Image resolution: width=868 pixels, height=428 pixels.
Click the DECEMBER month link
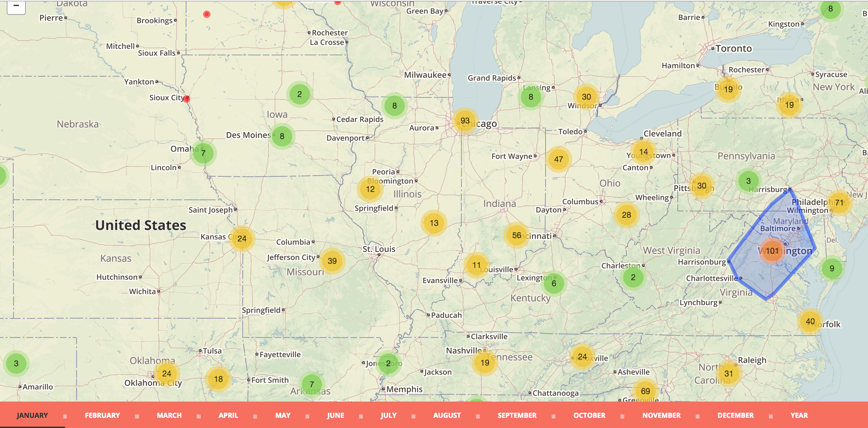tap(735, 415)
